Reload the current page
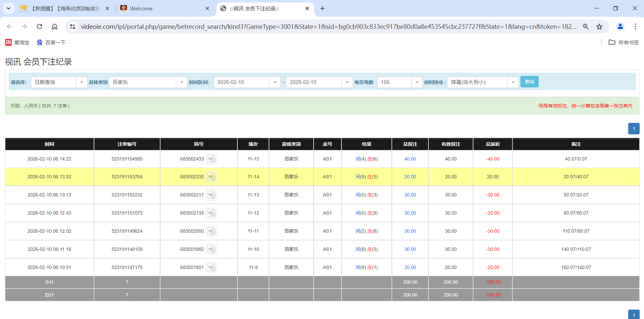Image resolution: width=644 pixels, height=319 pixels. point(39,27)
